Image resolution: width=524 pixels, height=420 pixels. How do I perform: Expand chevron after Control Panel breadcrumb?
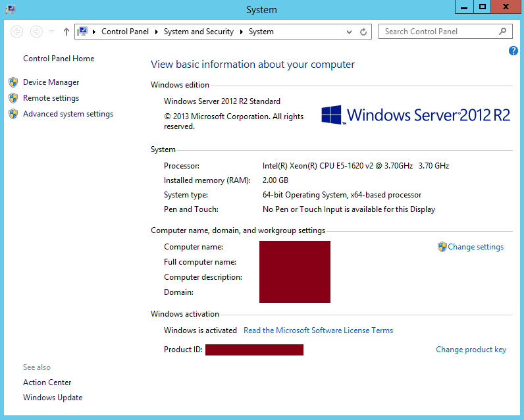click(157, 32)
